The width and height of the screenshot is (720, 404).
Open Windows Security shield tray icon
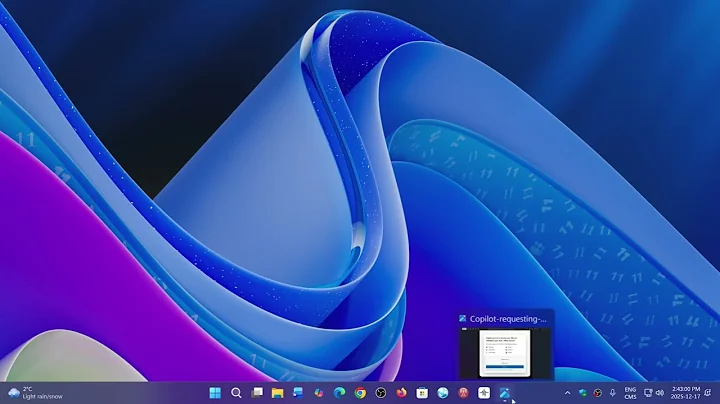click(583, 393)
